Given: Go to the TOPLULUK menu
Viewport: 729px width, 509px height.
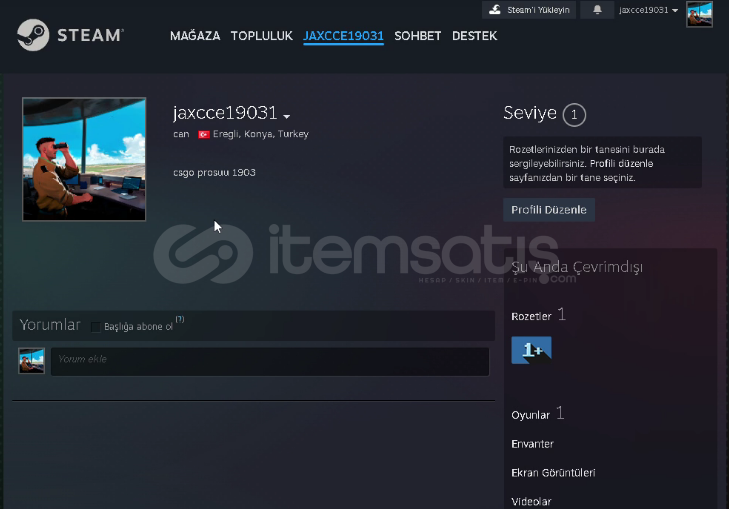Looking at the screenshot, I should coord(262,36).
